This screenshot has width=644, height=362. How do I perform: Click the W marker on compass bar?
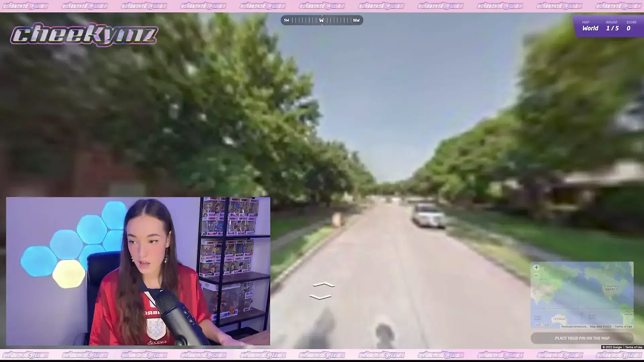point(321,20)
